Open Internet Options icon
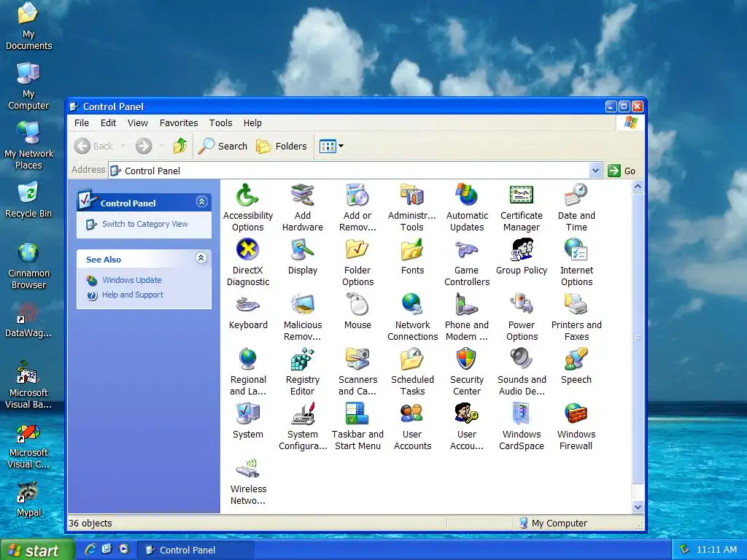Viewport: 747px width, 560px height. (576, 249)
